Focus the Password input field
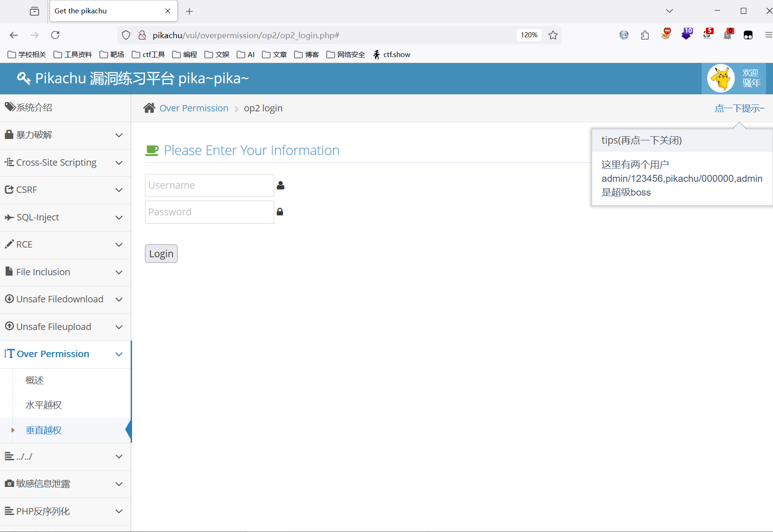773x532 pixels. coord(209,212)
